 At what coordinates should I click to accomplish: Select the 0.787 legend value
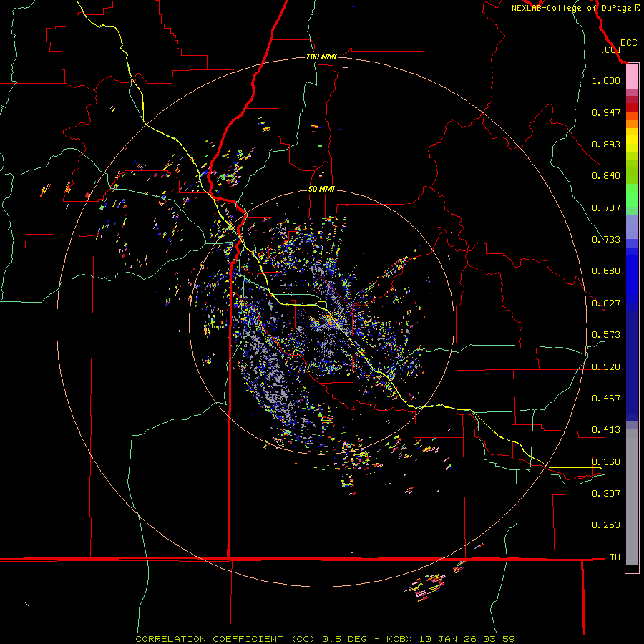606,208
